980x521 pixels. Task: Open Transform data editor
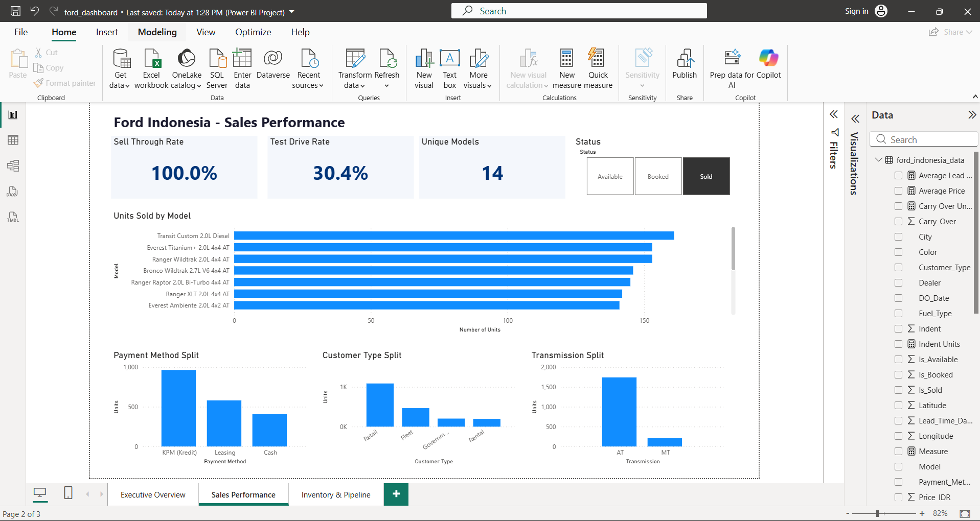click(355, 69)
